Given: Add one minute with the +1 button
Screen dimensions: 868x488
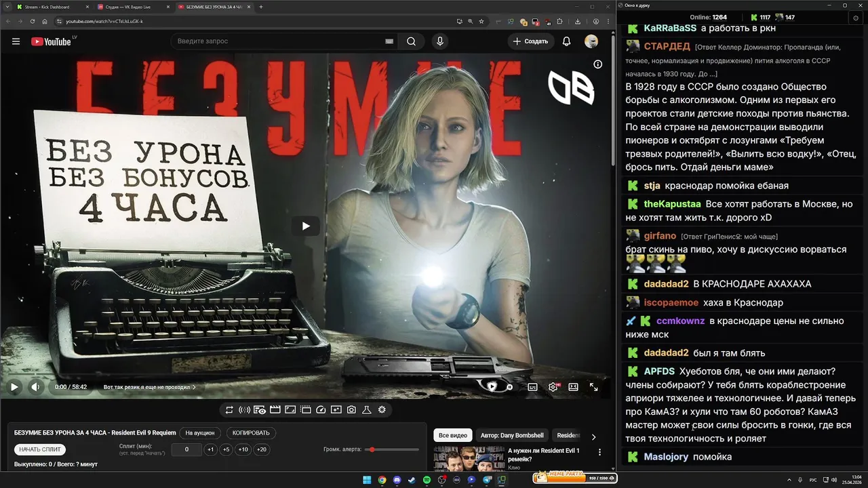Looking at the screenshot, I should [x=210, y=449].
